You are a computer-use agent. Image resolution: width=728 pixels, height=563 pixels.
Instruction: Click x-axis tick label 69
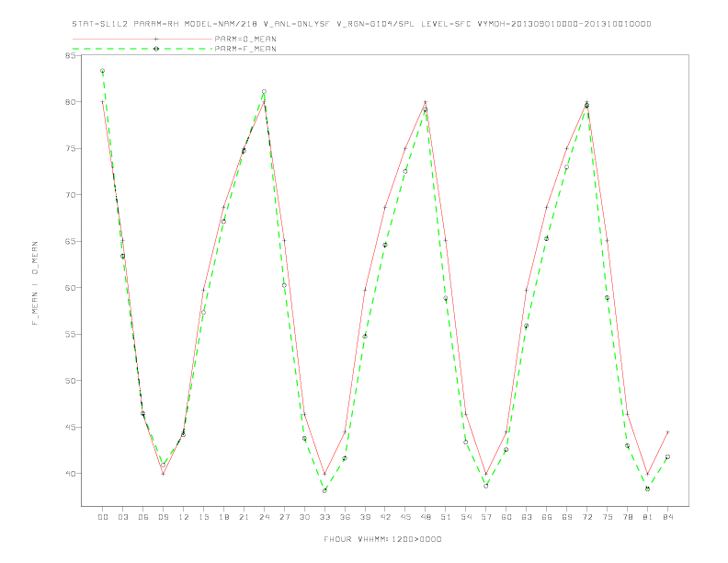[567, 517]
